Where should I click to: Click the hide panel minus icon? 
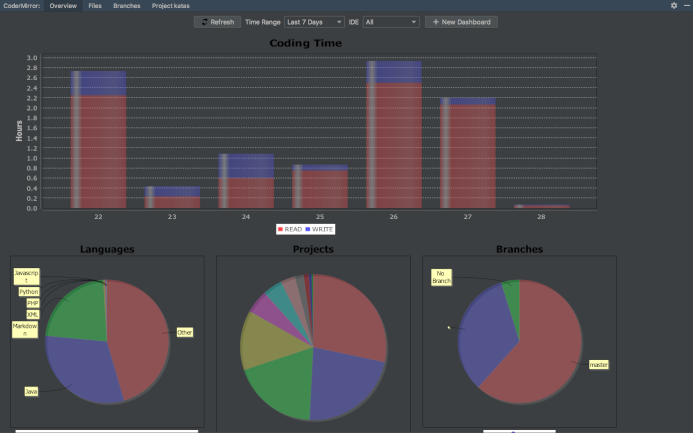click(x=687, y=6)
